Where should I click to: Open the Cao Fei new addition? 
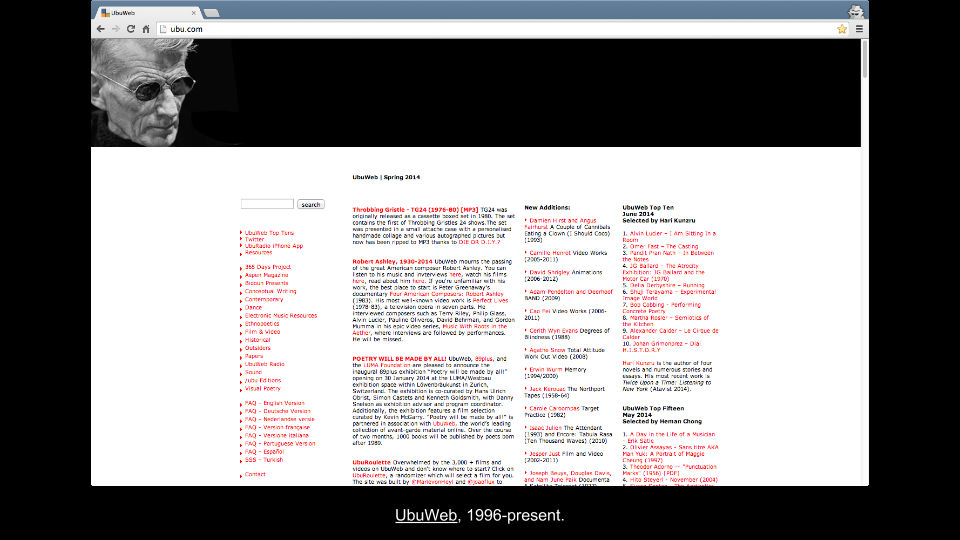[x=539, y=311]
